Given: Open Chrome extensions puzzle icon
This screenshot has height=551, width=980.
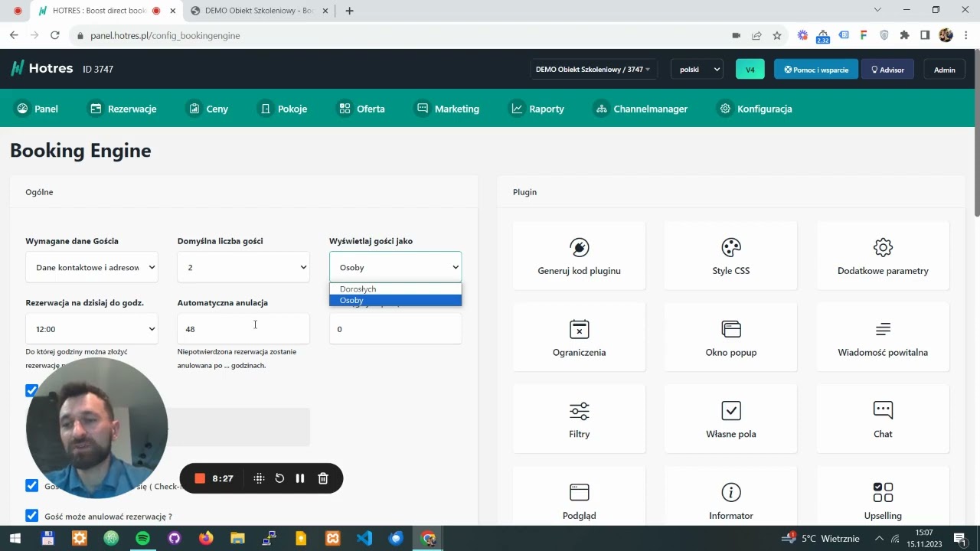Looking at the screenshot, I should click(x=905, y=35).
